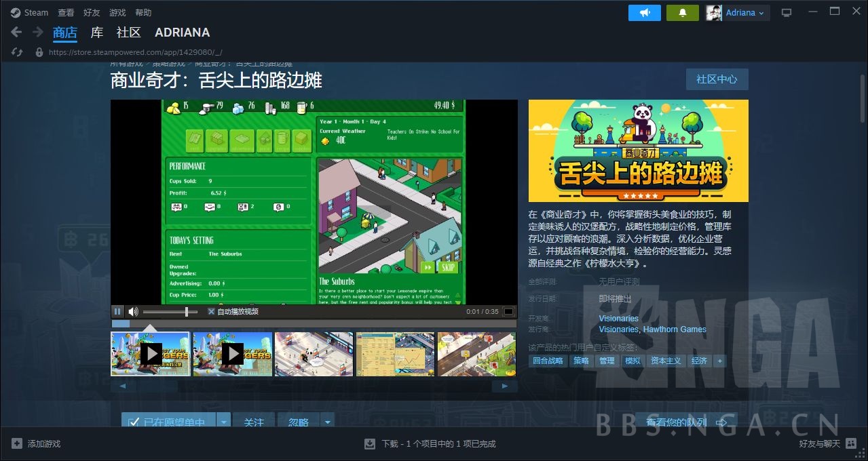This screenshot has height=461, width=868.
Task: Adjust the video volume slider
Action: tap(170, 312)
